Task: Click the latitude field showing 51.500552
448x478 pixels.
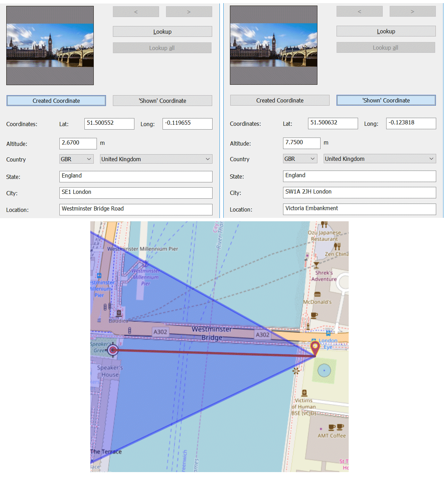Action: 109,124
